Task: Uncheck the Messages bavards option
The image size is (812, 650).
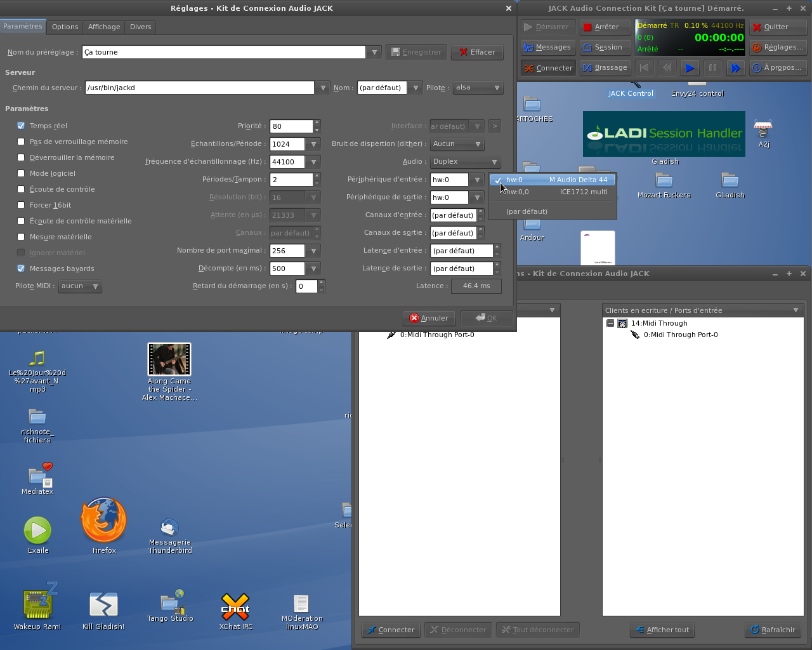Action: point(21,269)
